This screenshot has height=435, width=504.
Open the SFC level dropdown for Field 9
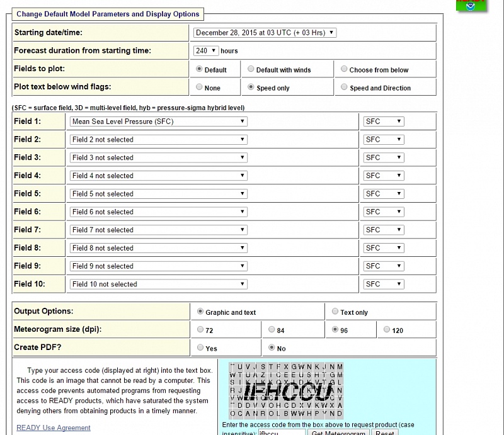click(x=384, y=266)
